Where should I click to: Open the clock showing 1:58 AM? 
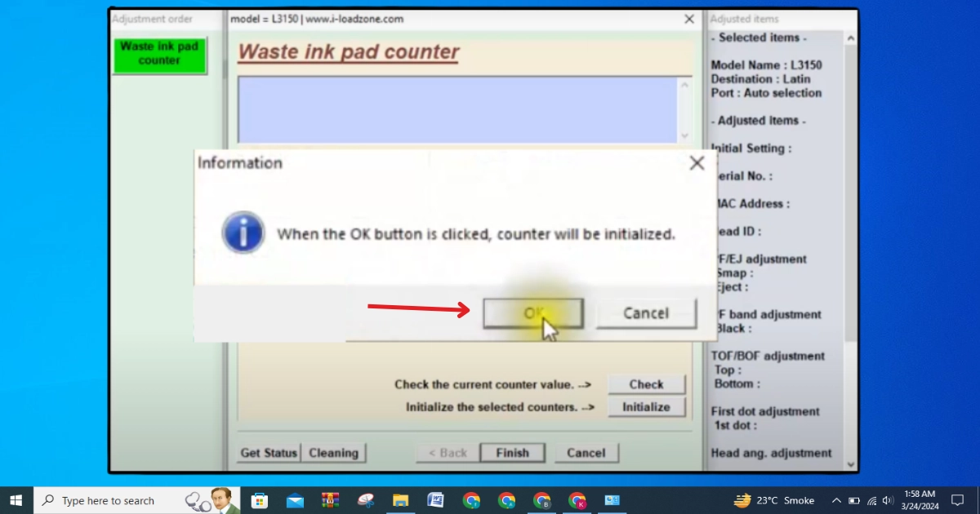(x=920, y=500)
